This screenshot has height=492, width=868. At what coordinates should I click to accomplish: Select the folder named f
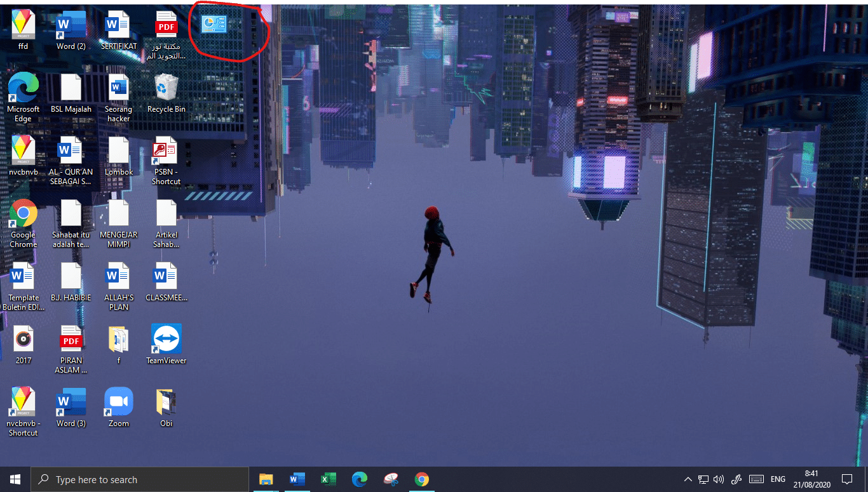[x=118, y=344]
